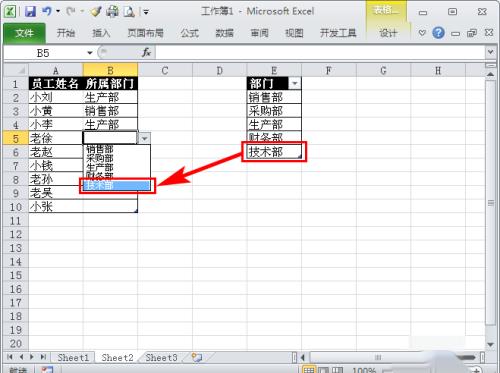Screen dimensions: 500x373
Task: Click the formula bar input field
Action: (x=320, y=52)
